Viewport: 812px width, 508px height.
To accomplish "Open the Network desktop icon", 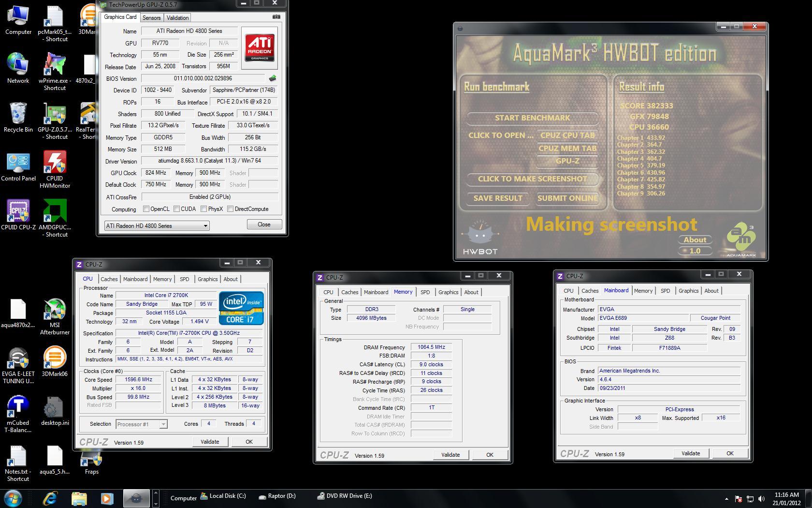I will pyautogui.click(x=18, y=69).
